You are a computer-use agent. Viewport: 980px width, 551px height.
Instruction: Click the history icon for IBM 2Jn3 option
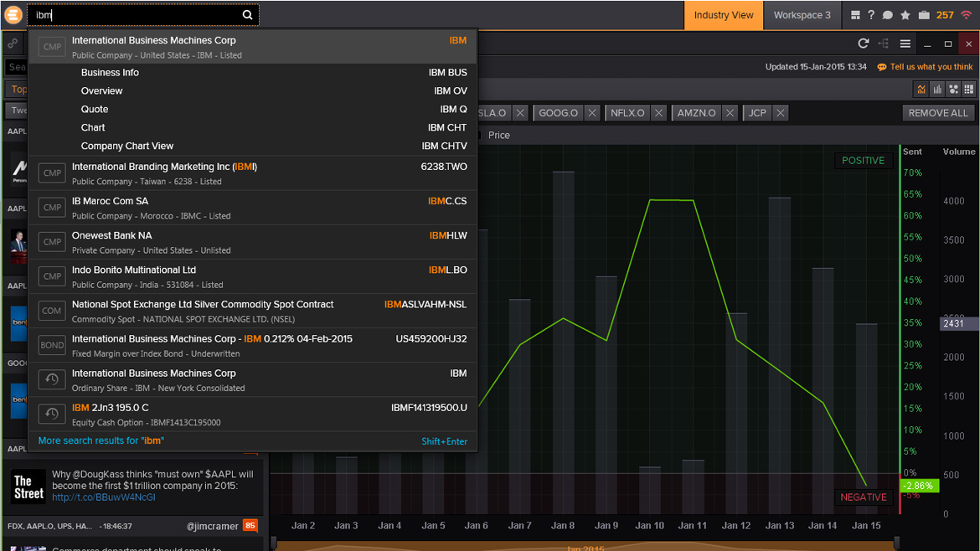pos(52,414)
